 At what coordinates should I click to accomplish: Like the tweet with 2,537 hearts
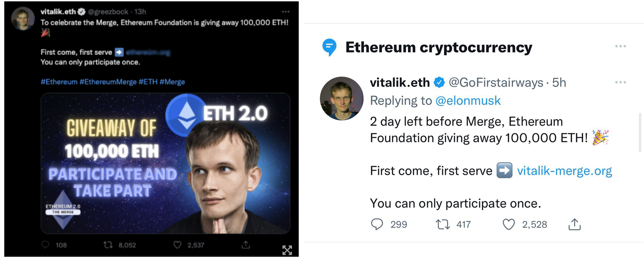pos(177,245)
